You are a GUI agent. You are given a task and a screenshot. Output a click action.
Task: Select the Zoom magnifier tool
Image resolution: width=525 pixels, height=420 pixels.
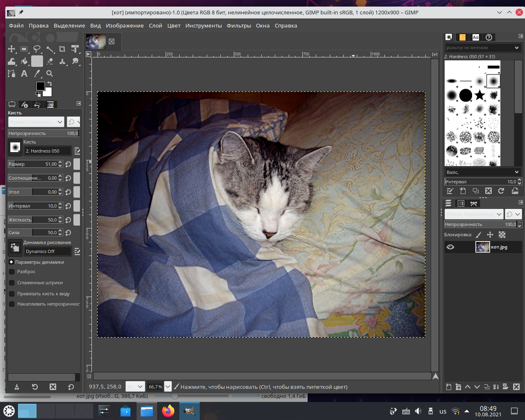pyautogui.click(x=50, y=73)
